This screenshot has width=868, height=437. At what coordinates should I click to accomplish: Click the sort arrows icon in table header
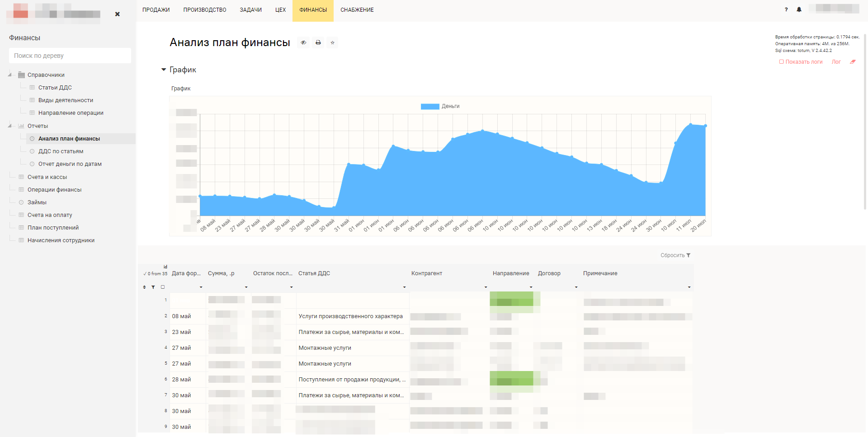(145, 287)
